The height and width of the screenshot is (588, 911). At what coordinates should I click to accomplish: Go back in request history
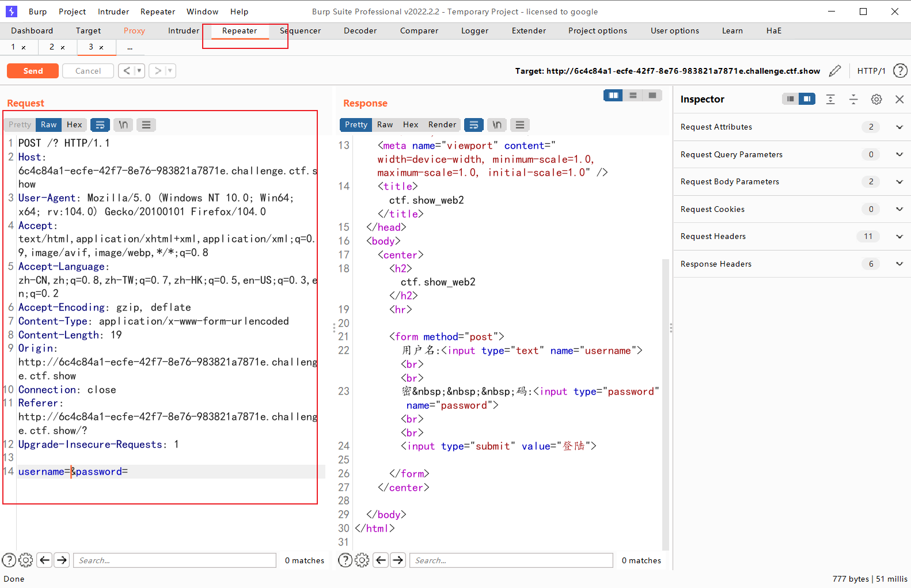[x=127, y=71]
